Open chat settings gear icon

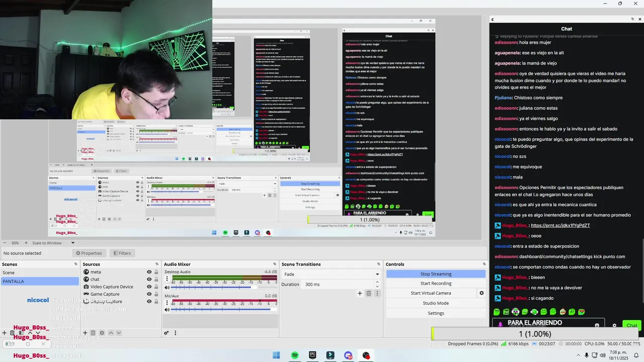[614, 325]
